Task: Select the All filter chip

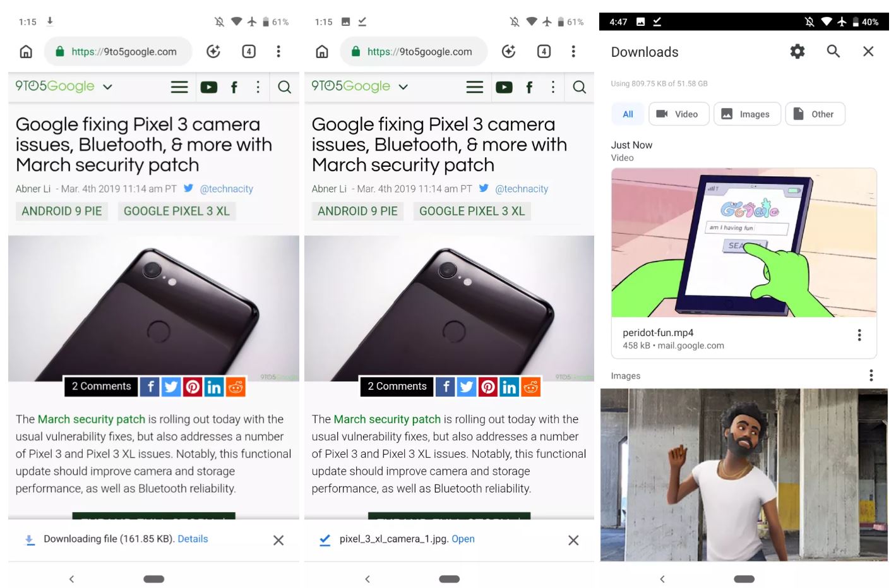Action: [x=628, y=114]
